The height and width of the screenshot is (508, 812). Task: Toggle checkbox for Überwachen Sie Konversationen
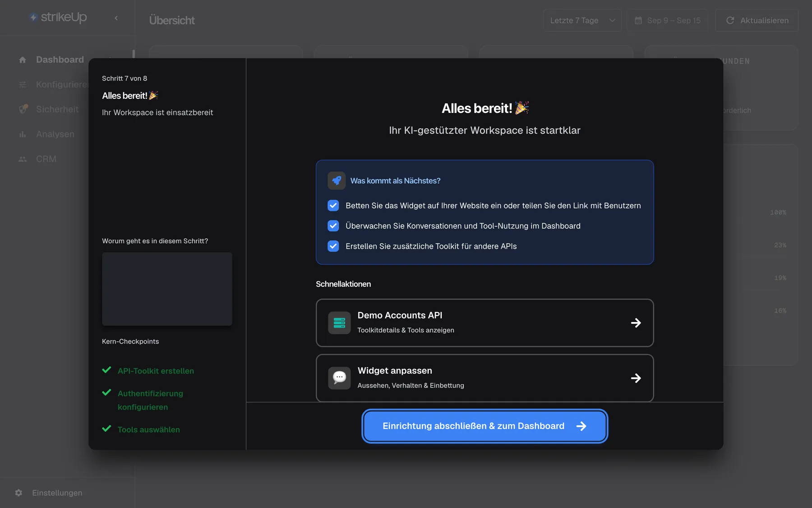tap(333, 226)
